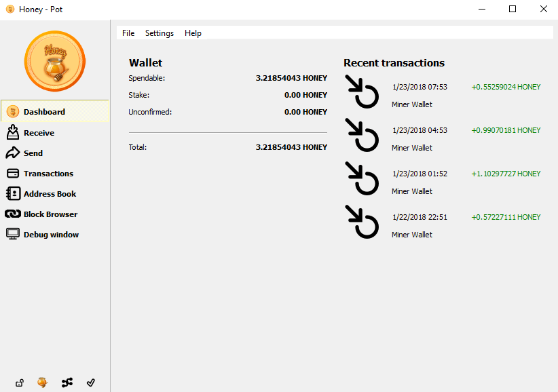Open the Receive page in sidebar
The height and width of the screenshot is (392, 558).
pos(39,133)
